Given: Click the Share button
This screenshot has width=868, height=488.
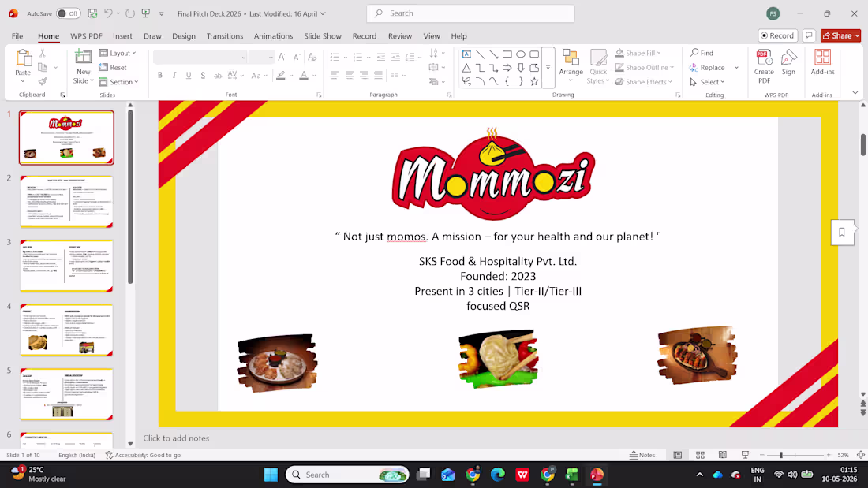Looking at the screenshot, I should tap(840, 35).
